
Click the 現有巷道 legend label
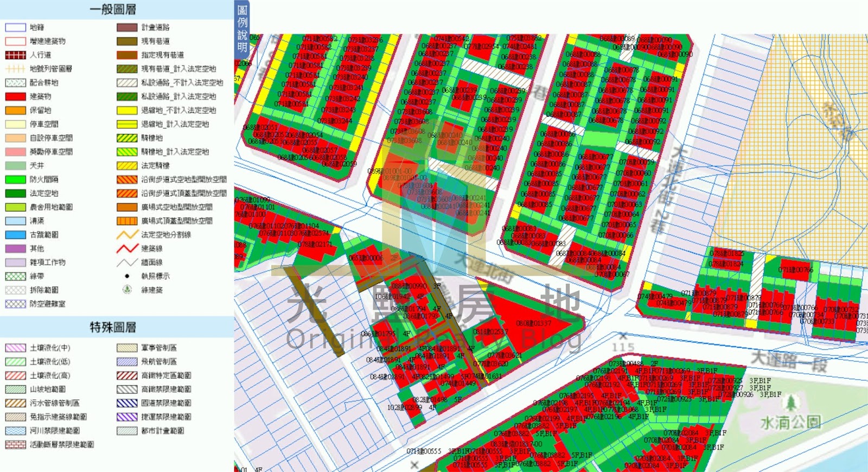(x=156, y=41)
